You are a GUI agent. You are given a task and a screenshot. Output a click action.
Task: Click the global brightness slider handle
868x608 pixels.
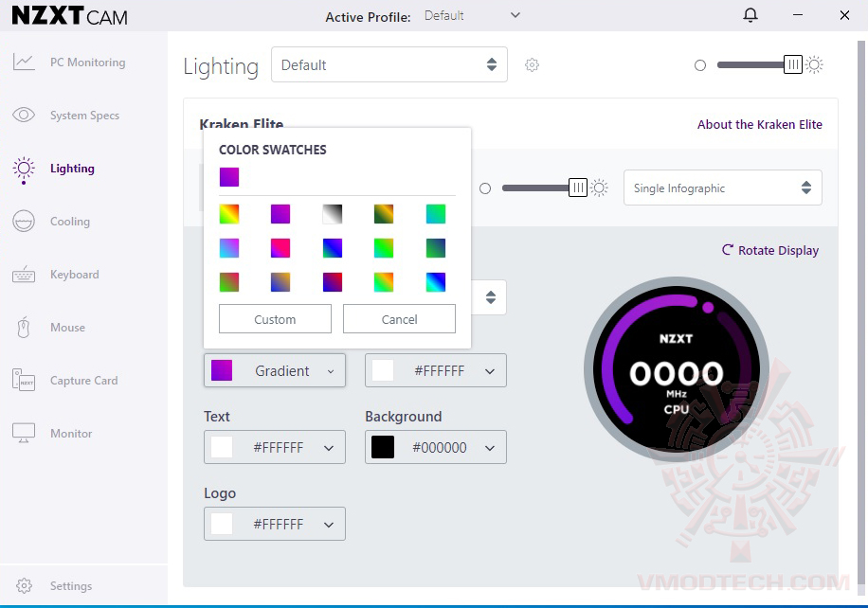pyautogui.click(x=793, y=64)
